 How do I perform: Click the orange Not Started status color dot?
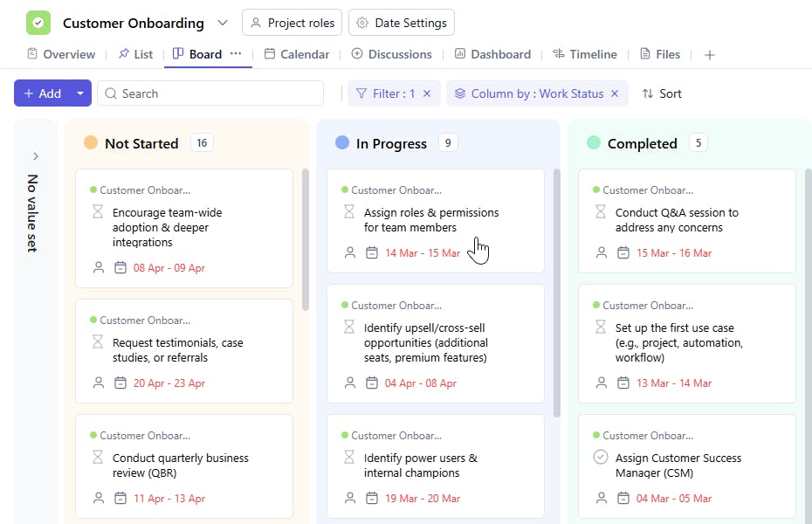coord(91,143)
